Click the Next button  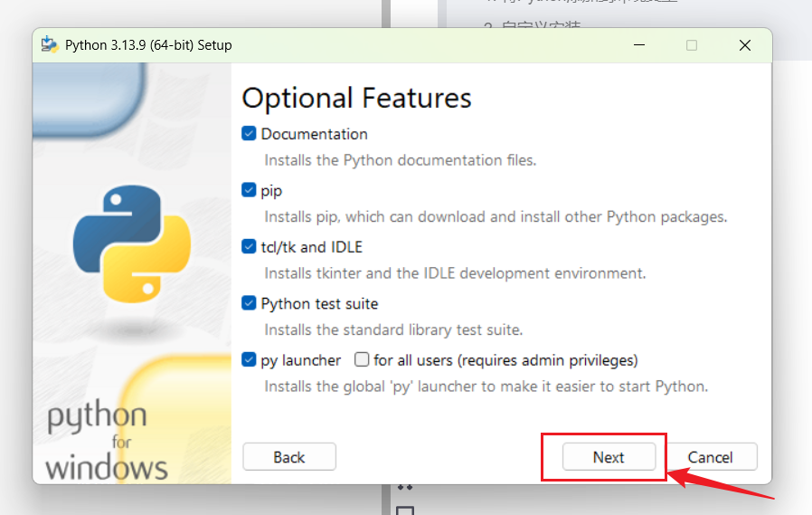coord(609,457)
